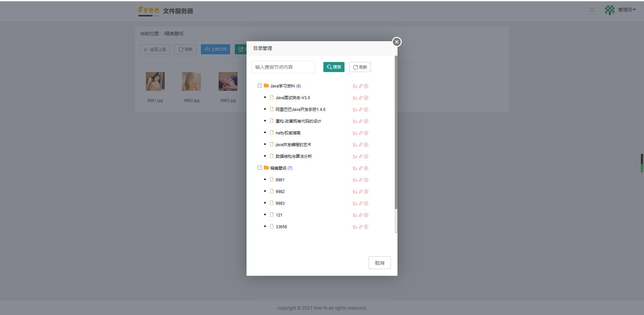Collapse the 精美壁纸 tree node

point(259,168)
